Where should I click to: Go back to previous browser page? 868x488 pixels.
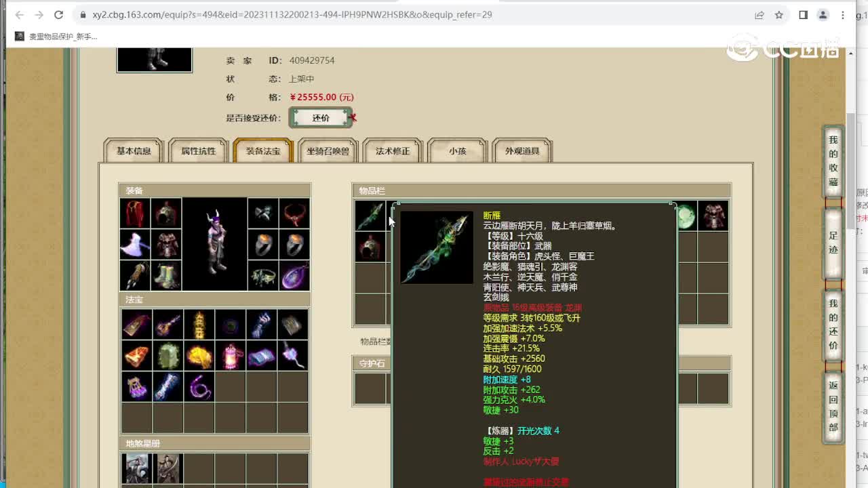[19, 15]
